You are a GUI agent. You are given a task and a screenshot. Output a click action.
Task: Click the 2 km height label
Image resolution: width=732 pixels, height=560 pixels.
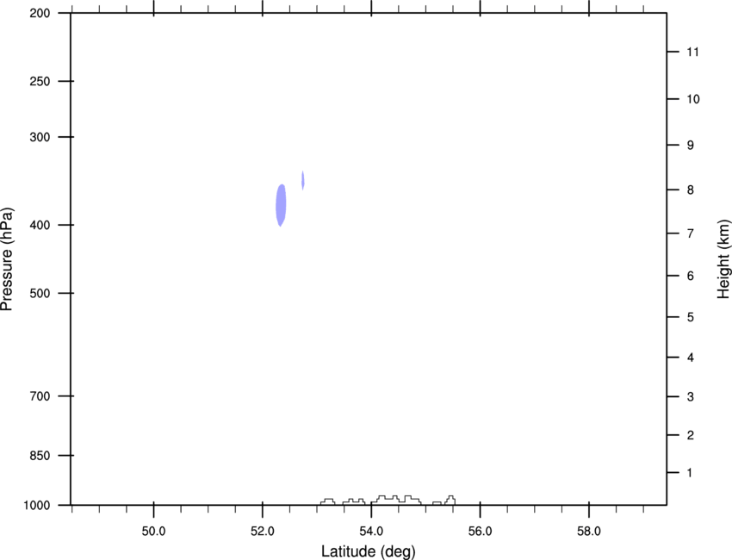tap(691, 435)
